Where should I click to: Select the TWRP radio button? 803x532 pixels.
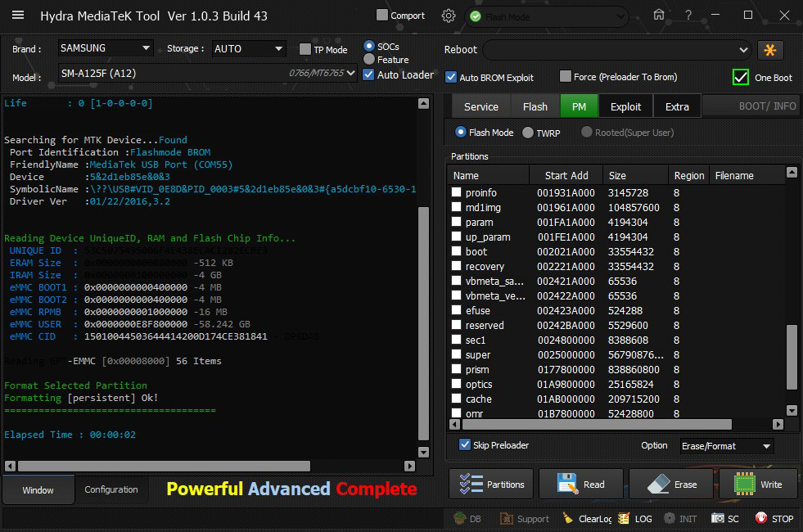click(528, 133)
